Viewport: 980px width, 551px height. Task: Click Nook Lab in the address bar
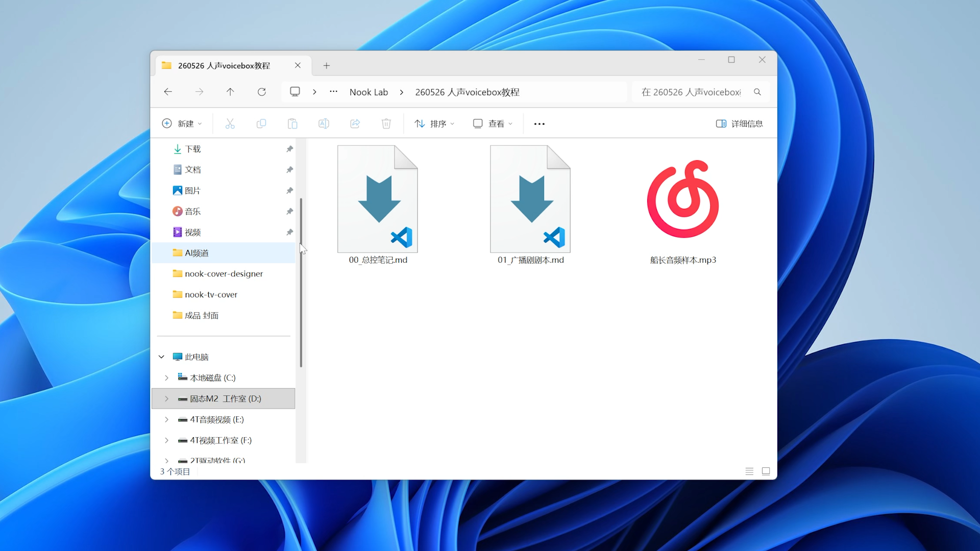tap(369, 92)
